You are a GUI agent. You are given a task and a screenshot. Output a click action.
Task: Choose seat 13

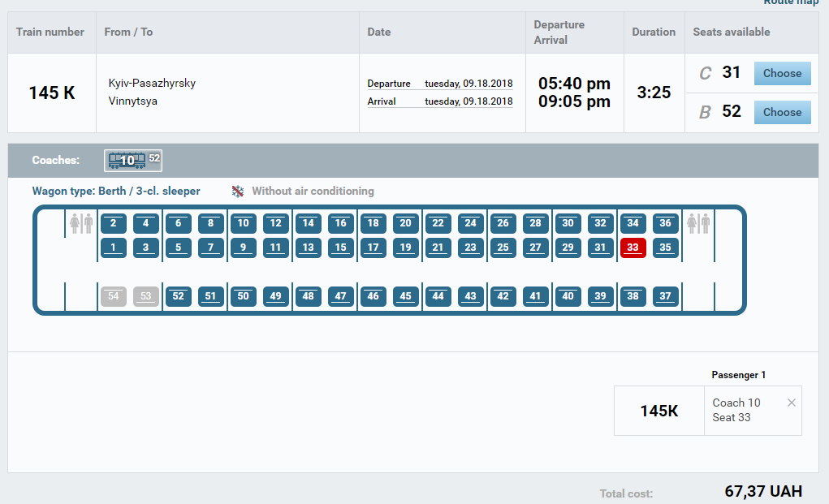[309, 248]
